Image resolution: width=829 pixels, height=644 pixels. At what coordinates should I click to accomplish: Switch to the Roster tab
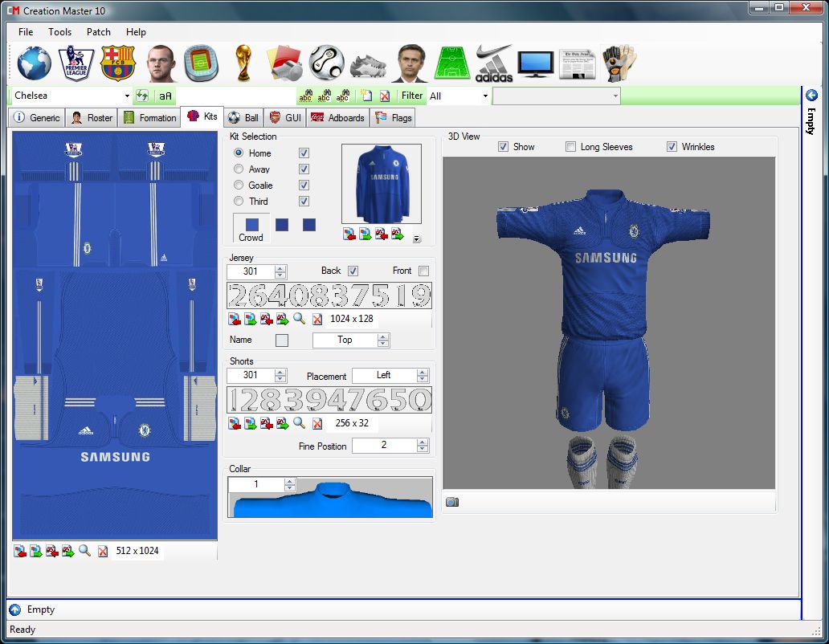tap(92, 118)
